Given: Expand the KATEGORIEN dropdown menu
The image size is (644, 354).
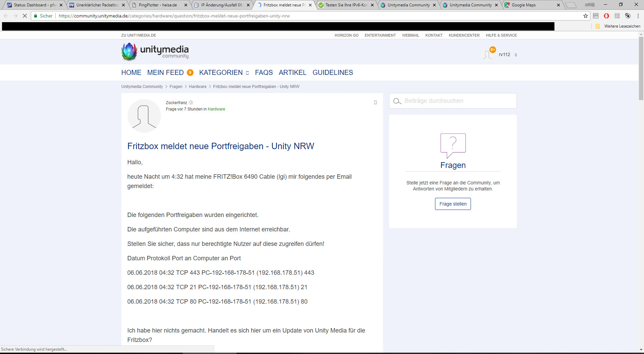Looking at the screenshot, I should 224,73.
